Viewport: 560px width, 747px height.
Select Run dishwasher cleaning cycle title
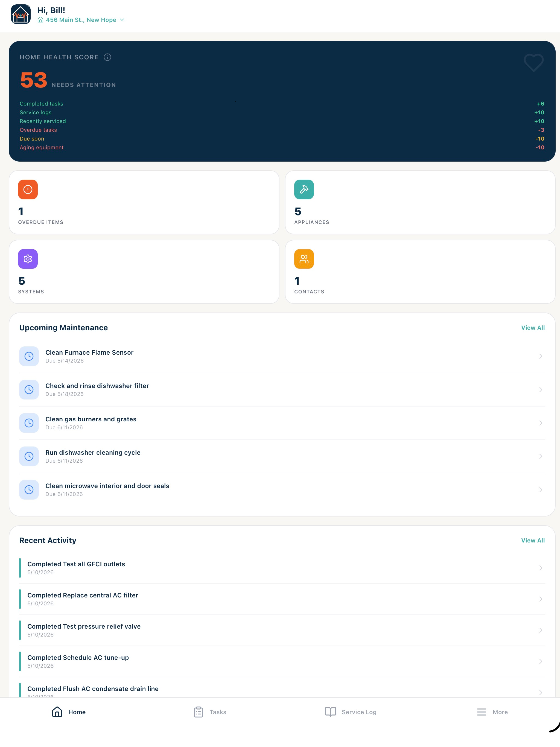93,453
